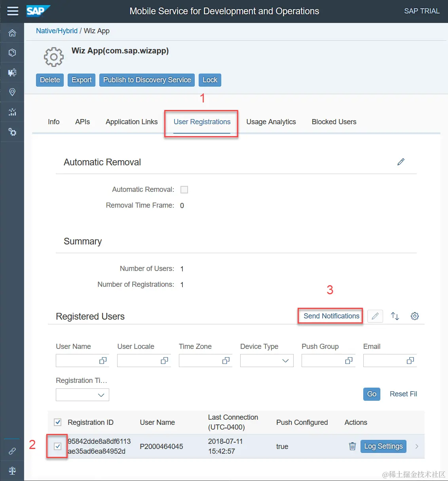Click the Reset Filter link
This screenshot has height=481, width=448.
403,394
